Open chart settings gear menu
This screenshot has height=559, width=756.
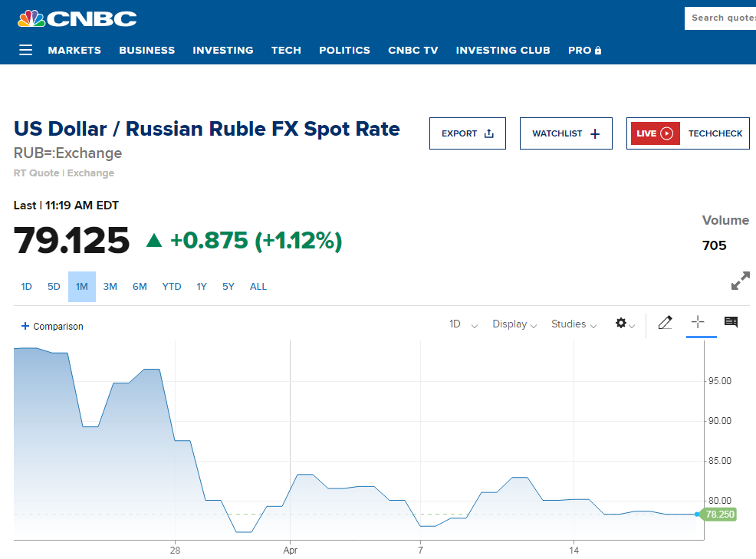point(625,323)
